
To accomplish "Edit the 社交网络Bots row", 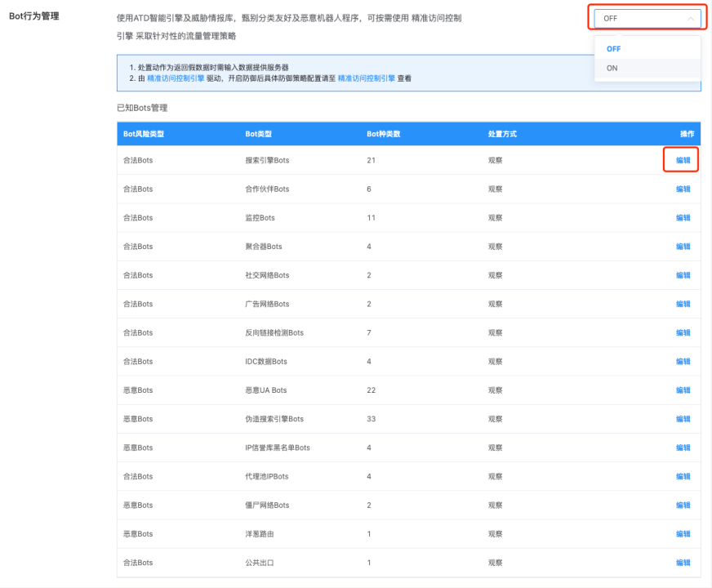I will coord(683,275).
